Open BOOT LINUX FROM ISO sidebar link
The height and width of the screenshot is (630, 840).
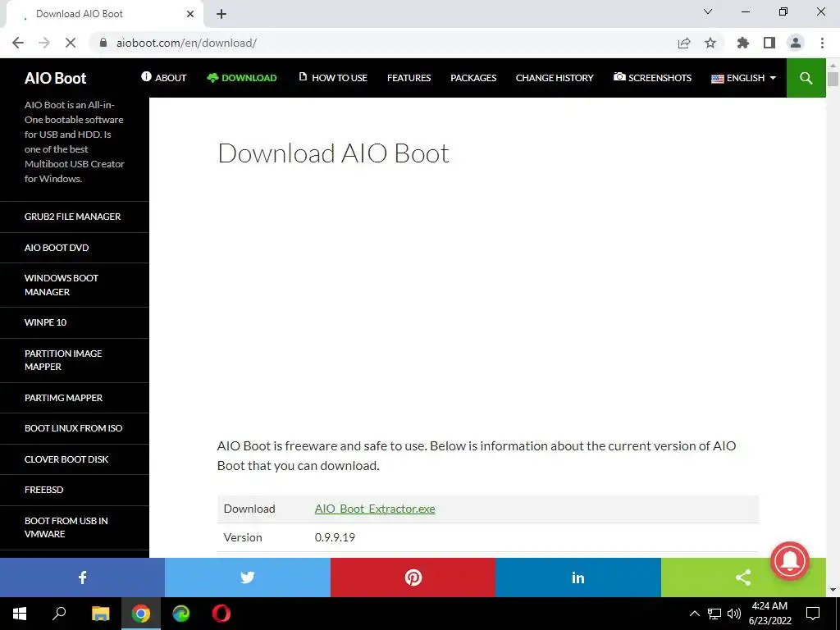[x=73, y=428]
